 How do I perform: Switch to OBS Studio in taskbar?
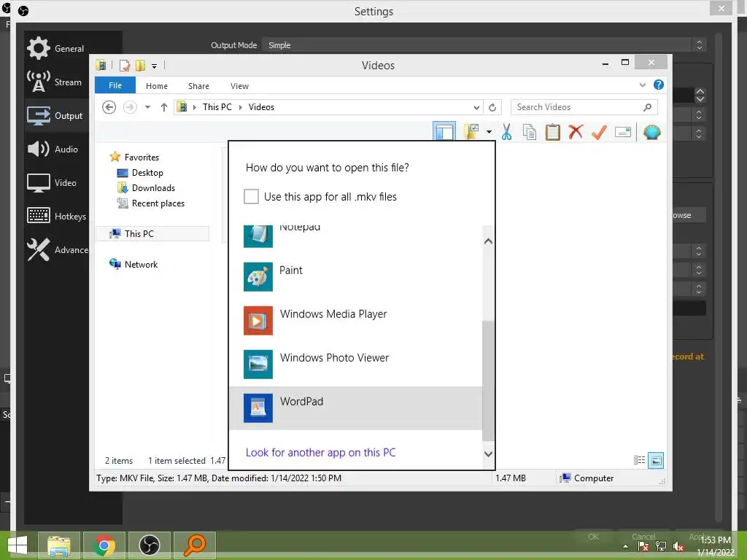pos(150,545)
